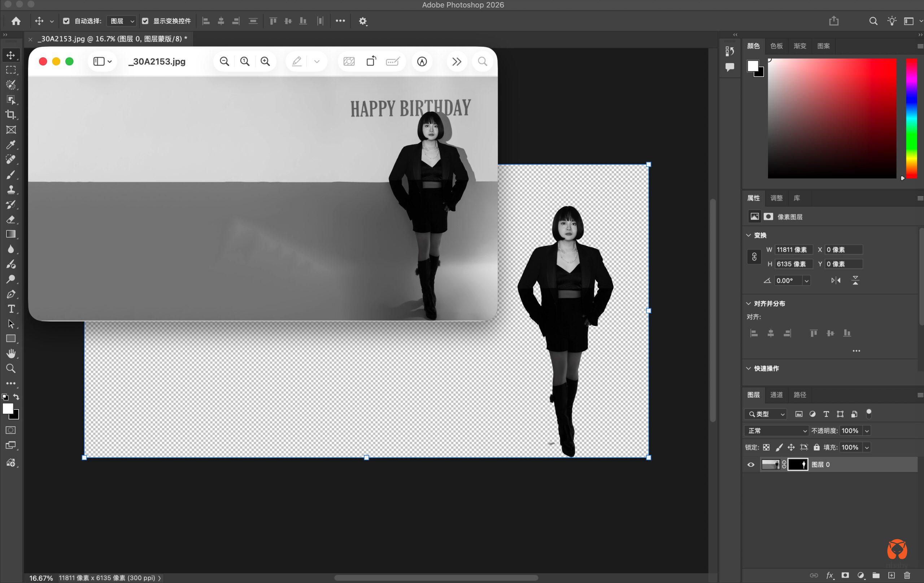Hide 图层 0 with the eye icon

point(751,465)
